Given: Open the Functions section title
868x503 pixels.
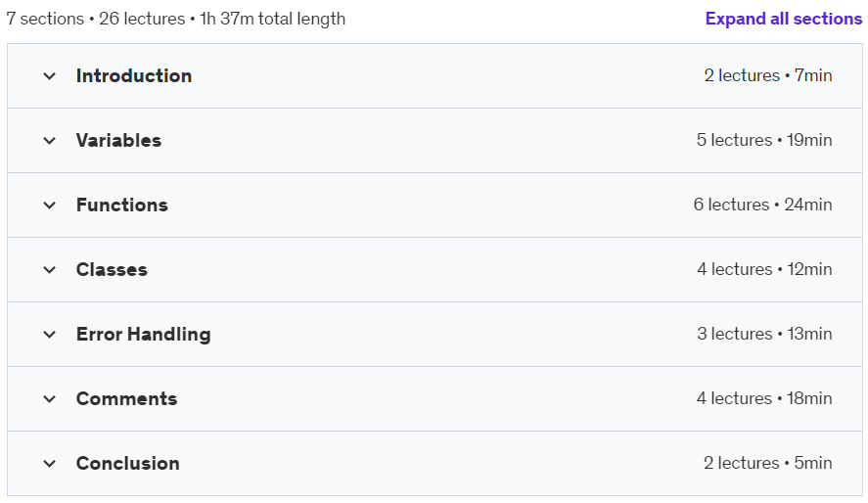Looking at the screenshot, I should pyautogui.click(x=121, y=206).
